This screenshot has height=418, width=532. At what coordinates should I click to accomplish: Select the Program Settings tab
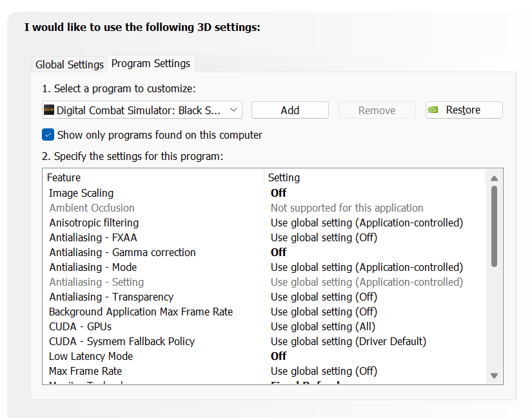click(x=151, y=63)
